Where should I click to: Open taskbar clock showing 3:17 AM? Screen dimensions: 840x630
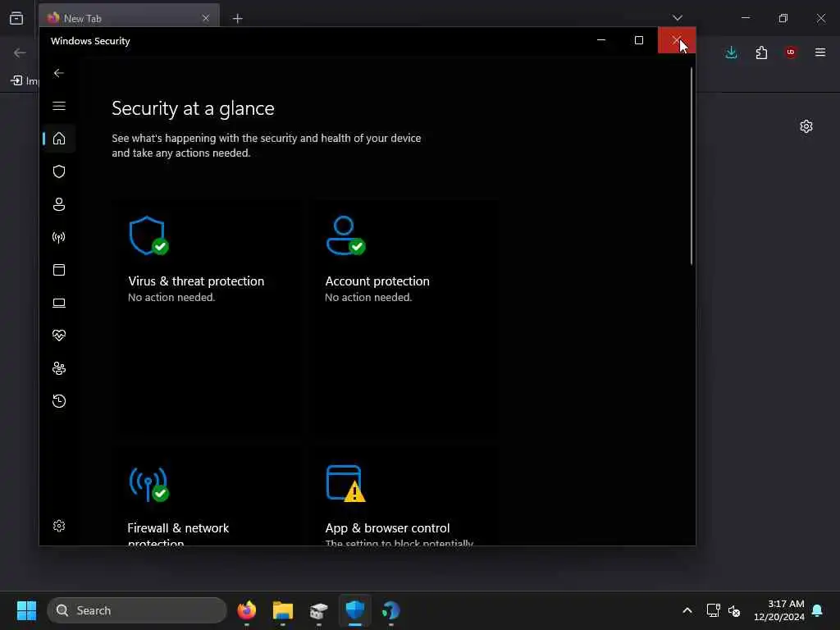(779, 610)
